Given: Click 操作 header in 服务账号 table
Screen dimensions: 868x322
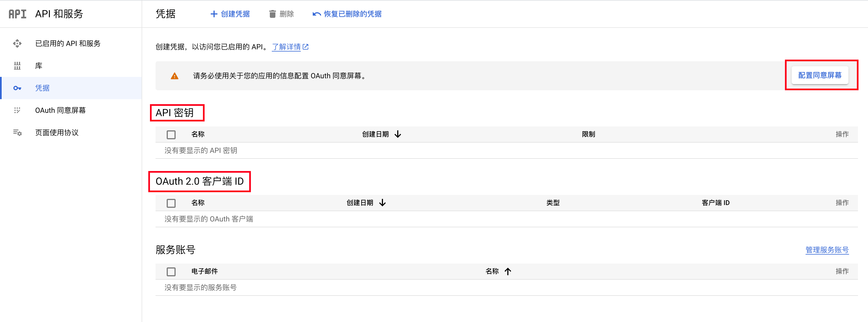Looking at the screenshot, I should click(842, 272).
